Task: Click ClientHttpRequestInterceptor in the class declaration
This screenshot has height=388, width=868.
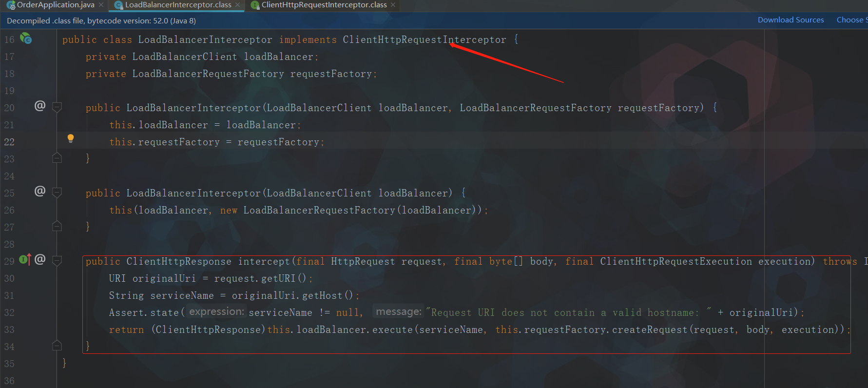Action: tap(424, 39)
